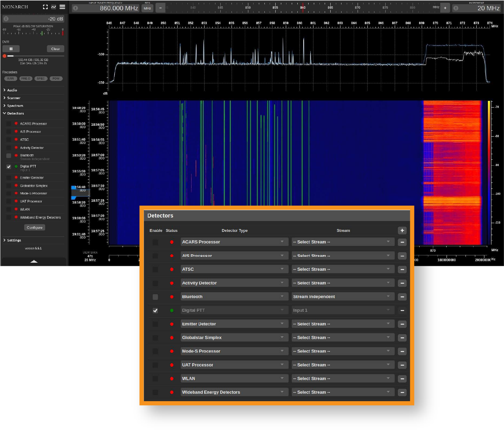Open the stream dropdown for Emitter Detector
504x434 pixels.
point(343,324)
